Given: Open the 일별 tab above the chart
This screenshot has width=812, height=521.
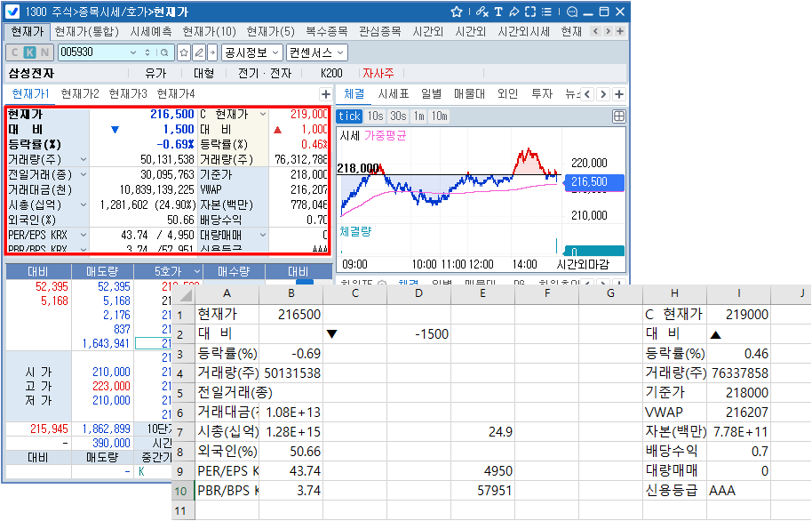Looking at the screenshot, I should click(x=431, y=94).
